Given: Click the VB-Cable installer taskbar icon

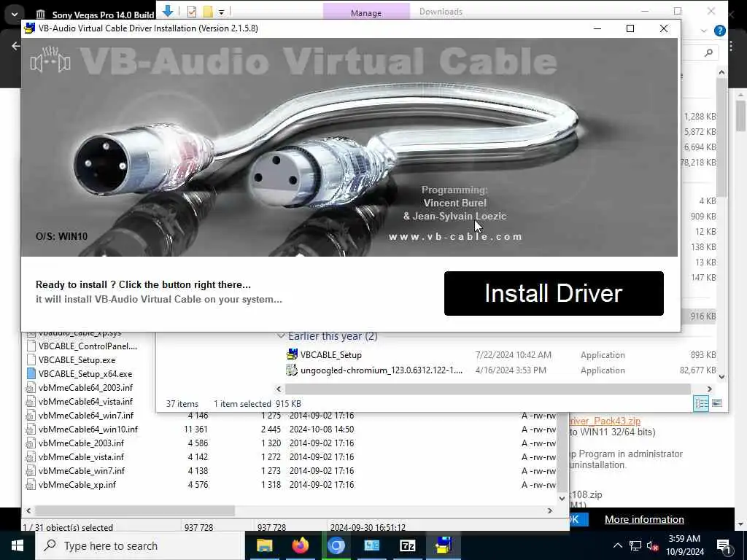Looking at the screenshot, I should click(x=443, y=545).
